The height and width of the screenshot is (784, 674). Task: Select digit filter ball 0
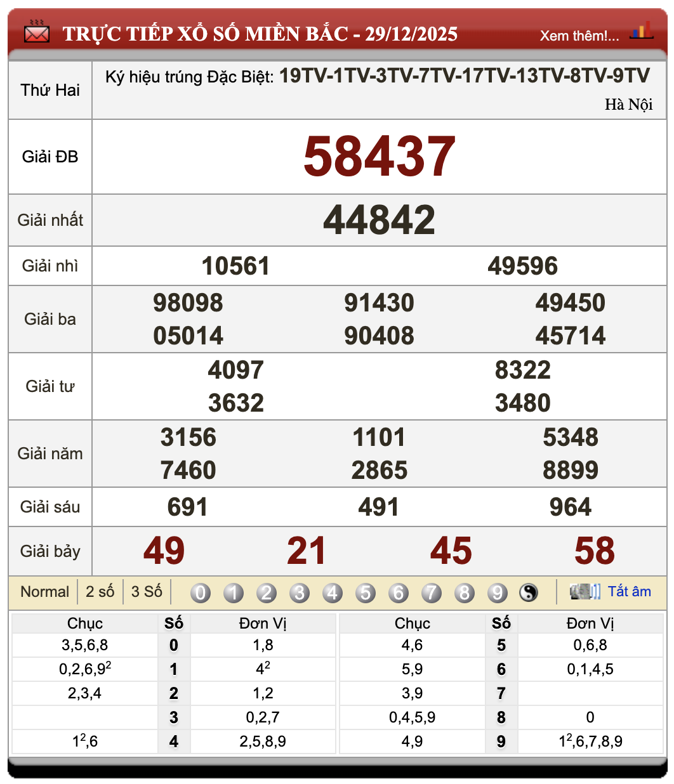click(201, 592)
